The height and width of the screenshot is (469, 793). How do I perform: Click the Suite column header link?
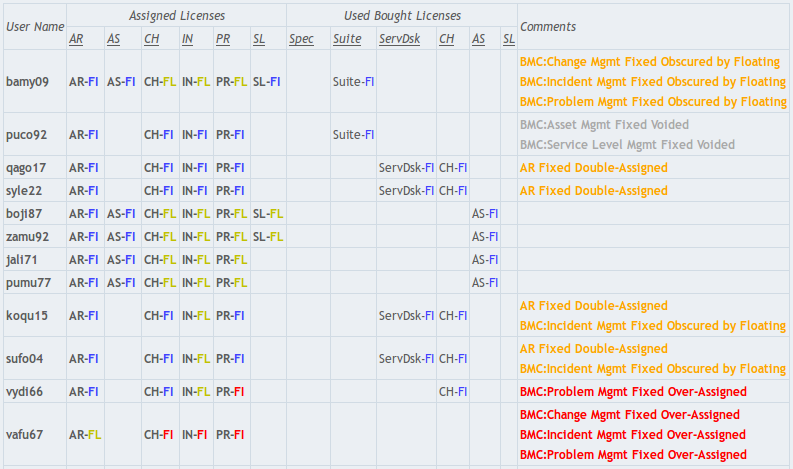tap(346, 39)
